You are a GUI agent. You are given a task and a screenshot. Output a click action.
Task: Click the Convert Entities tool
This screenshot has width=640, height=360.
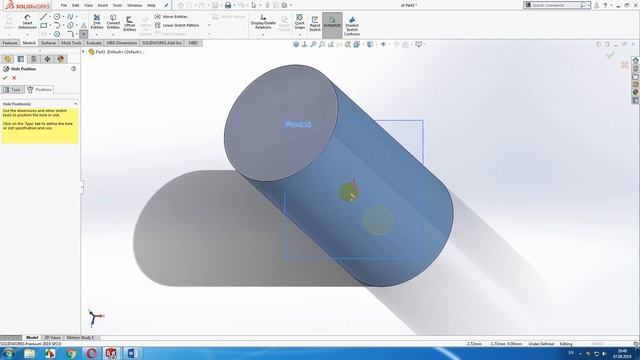113,22
